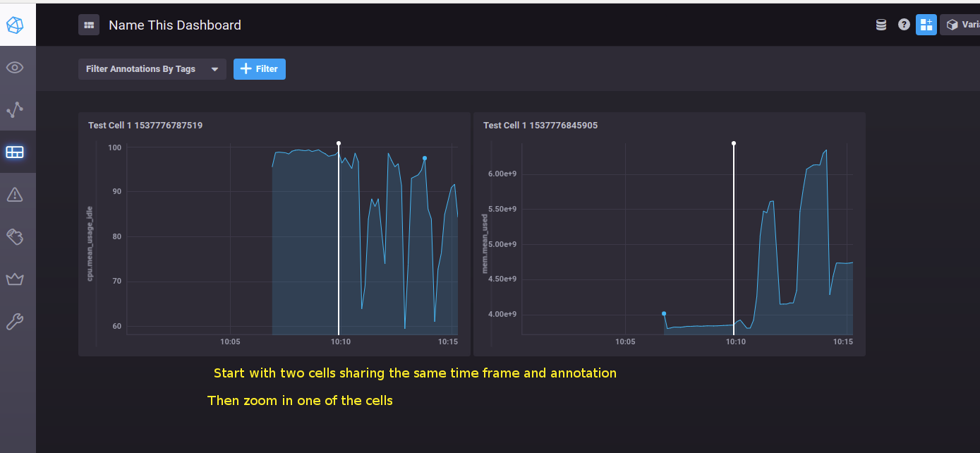The width and height of the screenshot is (980, 453).
Task: Open the dashboard switcher grid icon
Action: [x=89, y=25]
